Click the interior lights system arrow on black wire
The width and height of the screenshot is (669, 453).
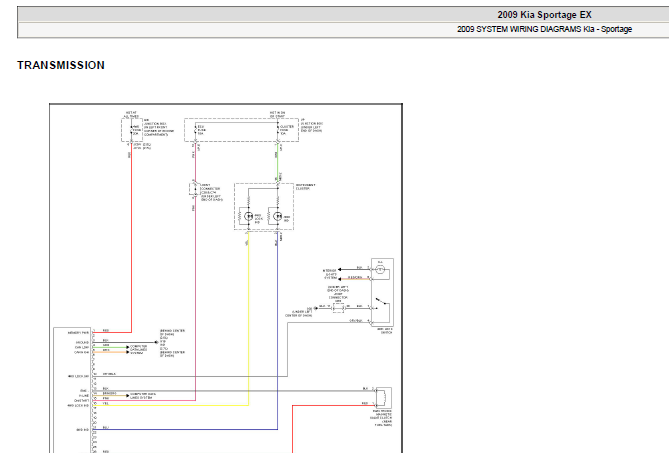click(340, 270)
